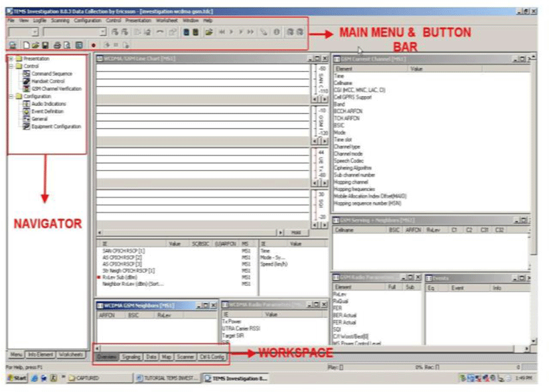This screenshot has width=549, height=392.
Task: Collapse the Control folder in Navigator
Action: click(x=11, y=66)
